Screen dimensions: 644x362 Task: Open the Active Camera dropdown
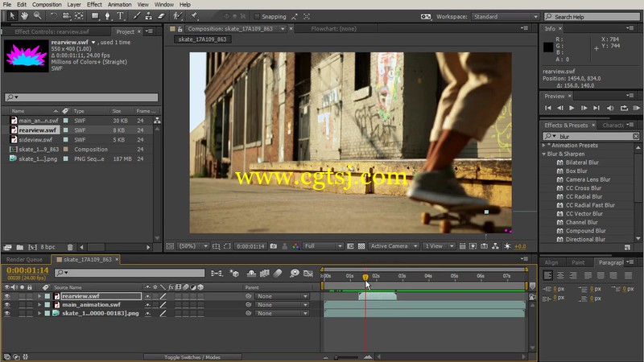394,246
